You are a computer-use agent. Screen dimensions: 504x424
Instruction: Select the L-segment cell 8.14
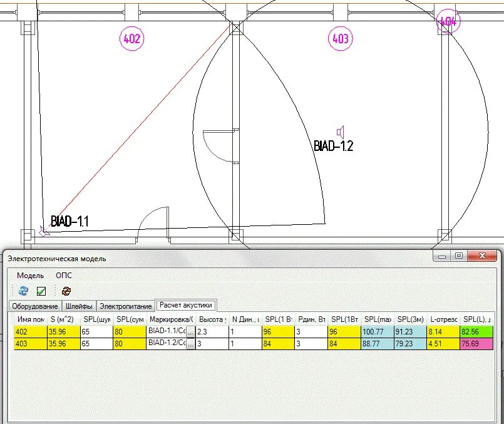[443, 332]
